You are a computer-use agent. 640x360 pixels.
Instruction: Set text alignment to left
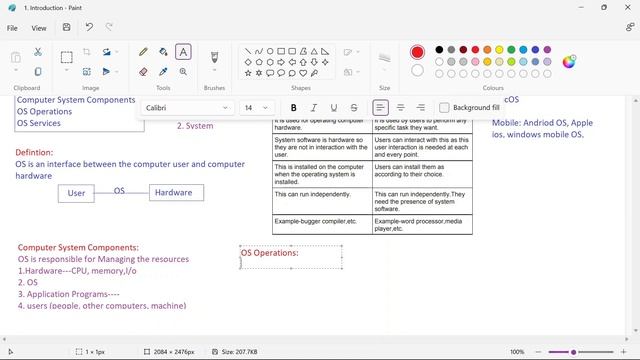[x=380, y=108]
